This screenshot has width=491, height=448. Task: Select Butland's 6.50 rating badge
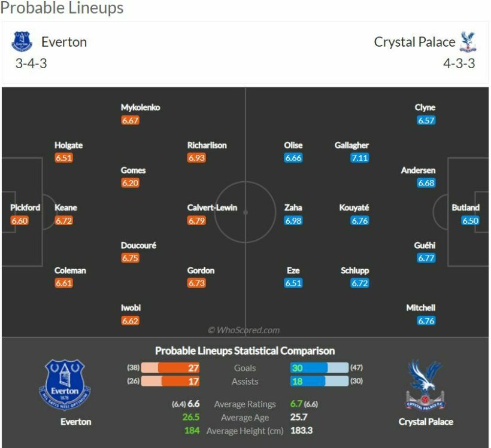coord(471,221)
